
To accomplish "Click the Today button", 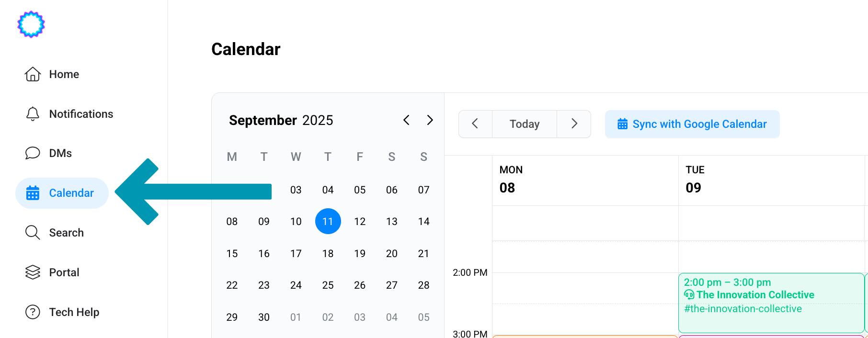I will [x=525, y=124].
